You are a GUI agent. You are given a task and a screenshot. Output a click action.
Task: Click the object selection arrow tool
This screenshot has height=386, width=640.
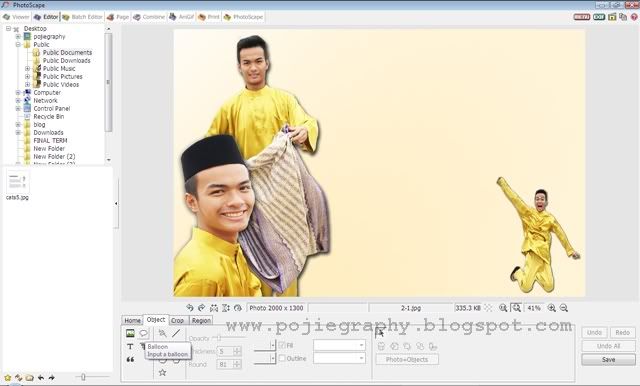[x=380, y=333]
